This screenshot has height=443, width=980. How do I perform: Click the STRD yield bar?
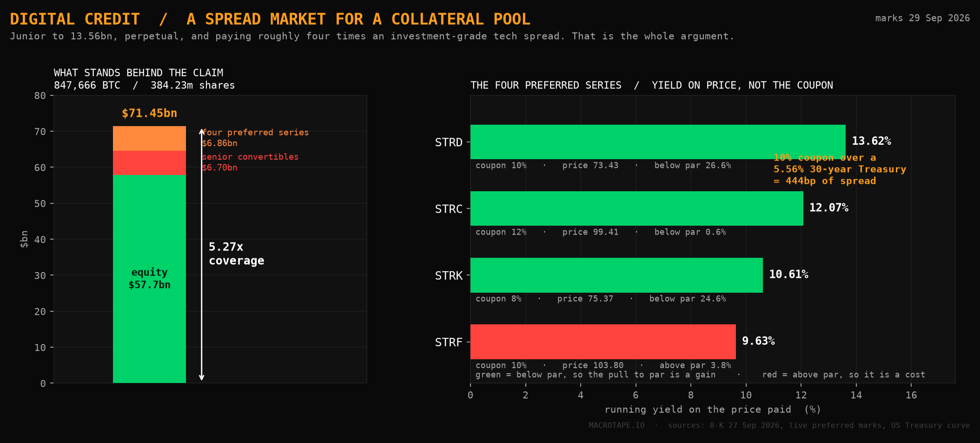pyautogui.click(x=658, y=142)
